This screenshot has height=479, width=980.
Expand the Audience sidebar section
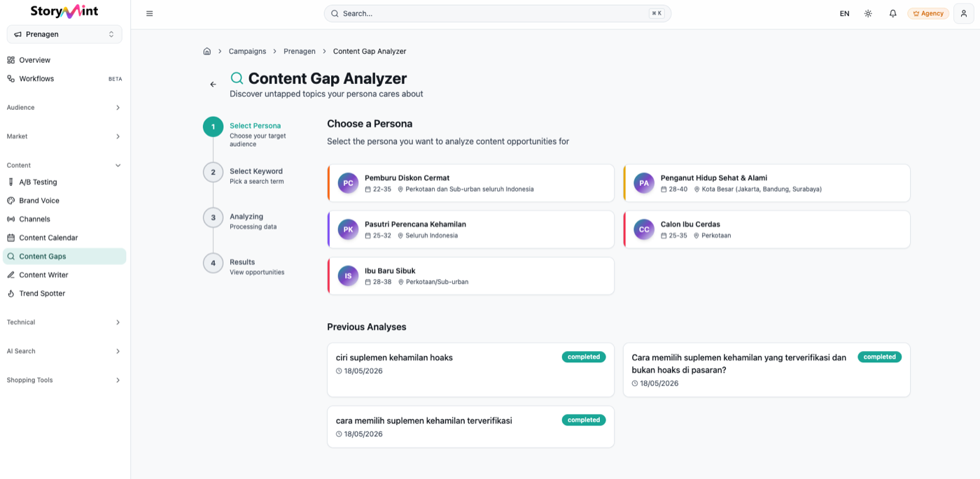coord(64,108)
